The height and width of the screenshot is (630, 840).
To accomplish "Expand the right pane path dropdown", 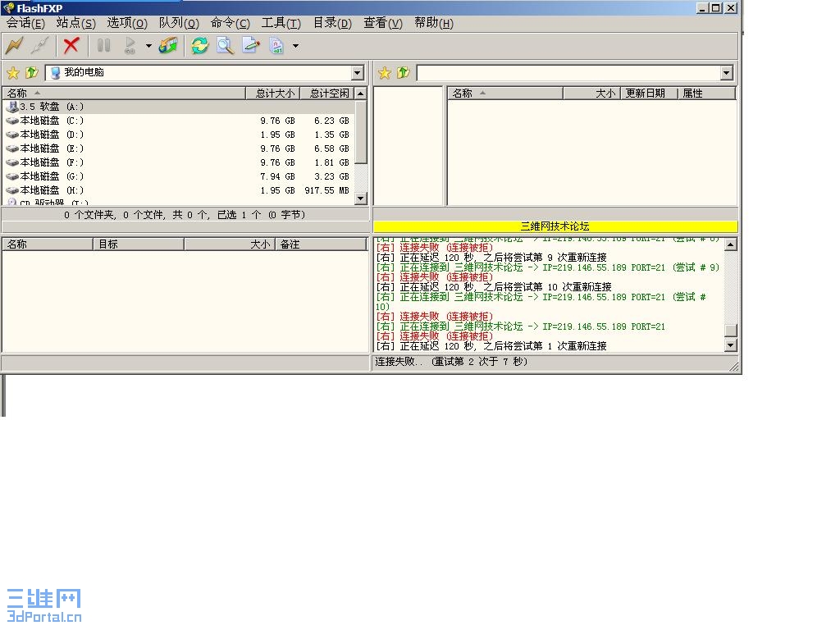I will [x=727, y=73].
